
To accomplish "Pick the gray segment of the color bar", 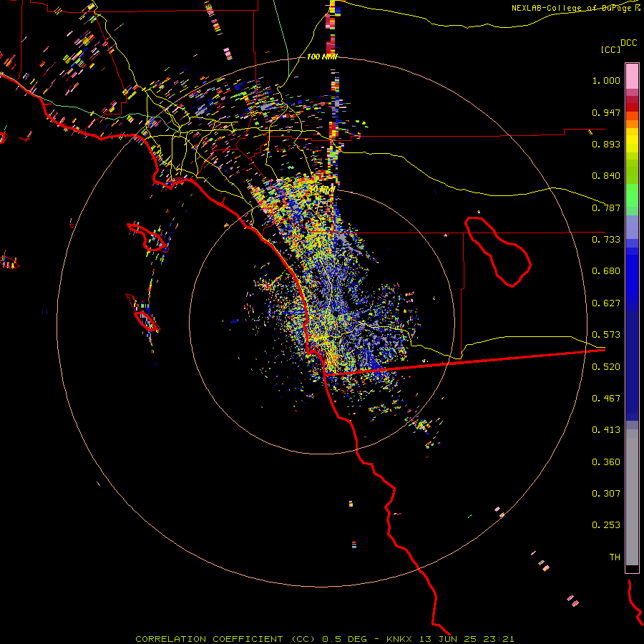I will [x=632, y=497].
